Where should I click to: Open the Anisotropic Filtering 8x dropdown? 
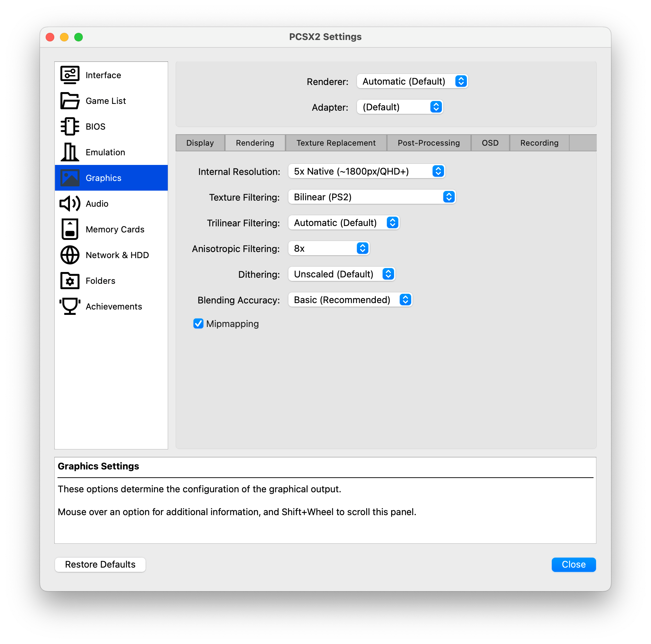tap(329, 248)
